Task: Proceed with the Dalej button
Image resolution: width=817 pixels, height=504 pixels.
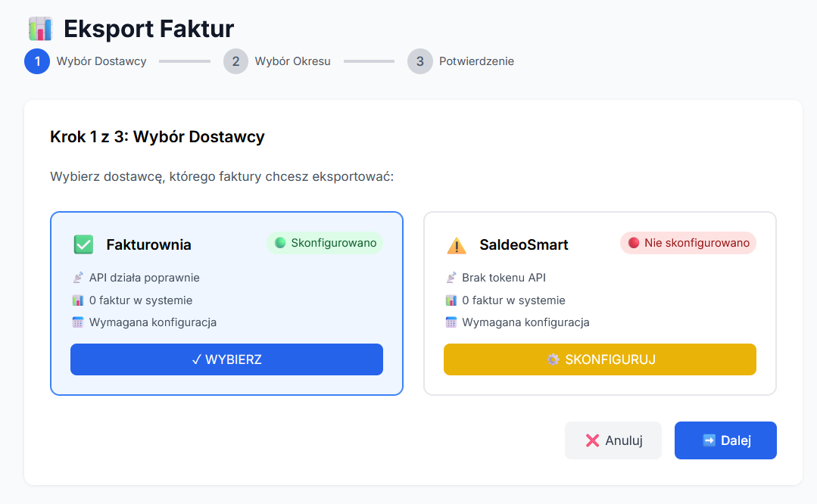Action: coord(725,440)
